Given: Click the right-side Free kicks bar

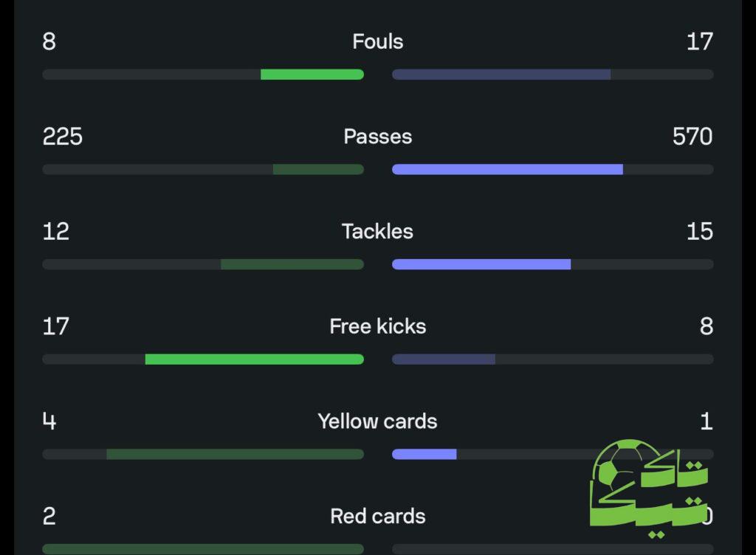Looking at the screenshot, I should pos(443,359).
